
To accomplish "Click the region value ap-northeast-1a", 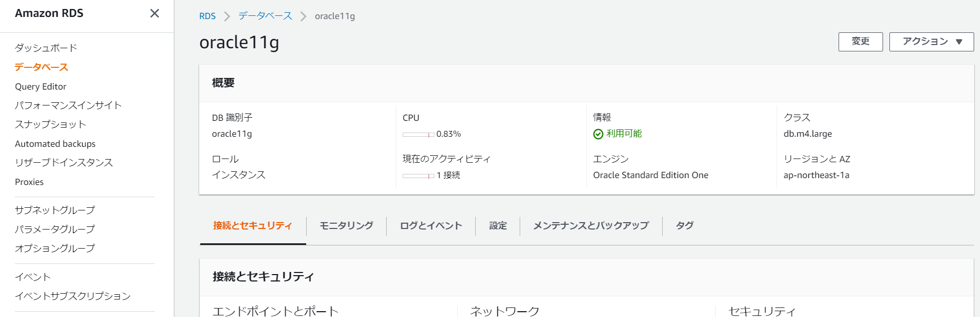I will (816, 175).
